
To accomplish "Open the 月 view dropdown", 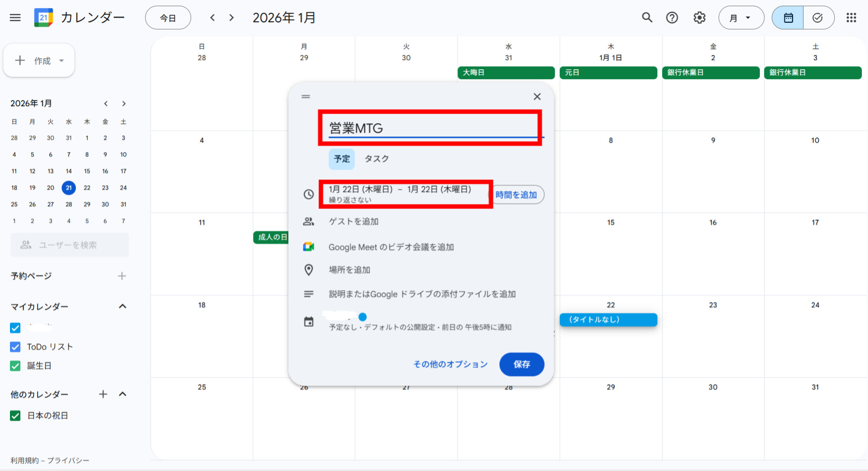I will click(x=741, y=18).
